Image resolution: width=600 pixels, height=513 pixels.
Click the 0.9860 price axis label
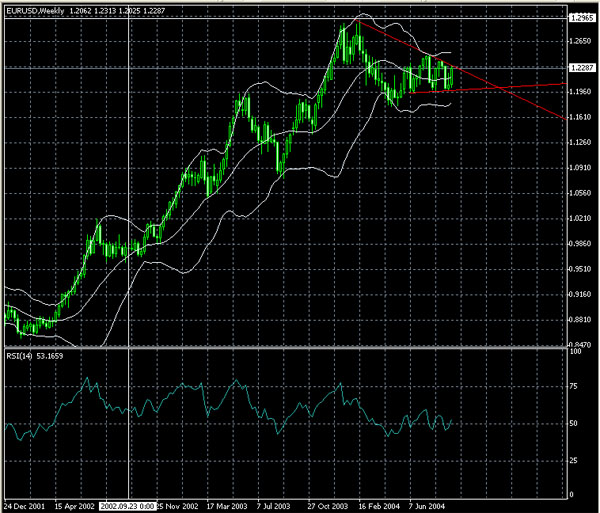coord(581,244)
